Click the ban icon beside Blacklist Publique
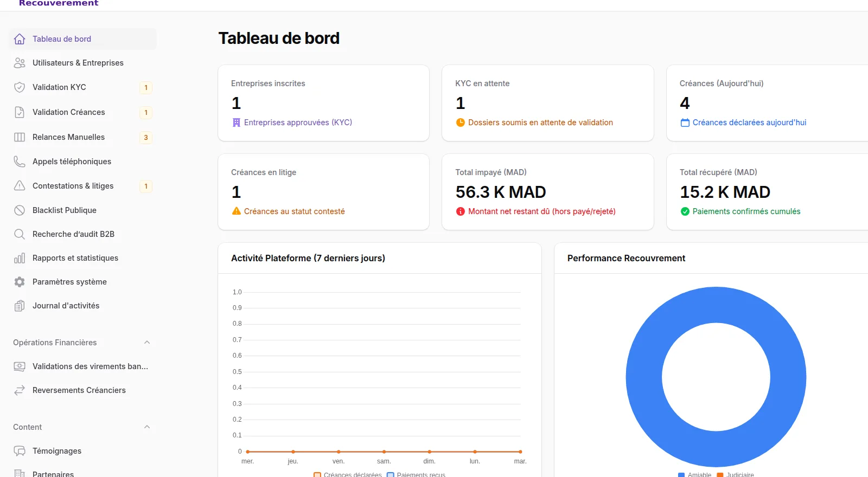 (20, 210)
